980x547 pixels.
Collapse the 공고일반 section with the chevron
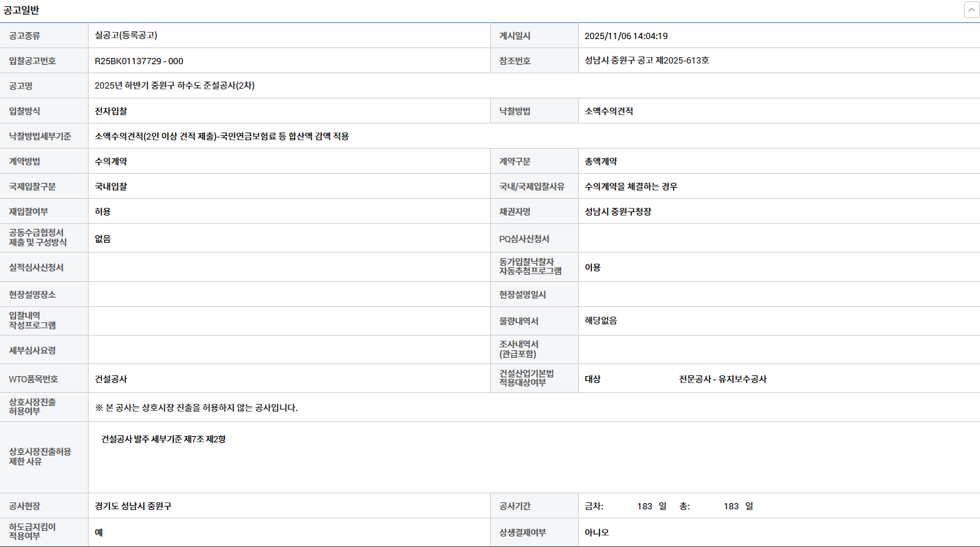[971, 10]
